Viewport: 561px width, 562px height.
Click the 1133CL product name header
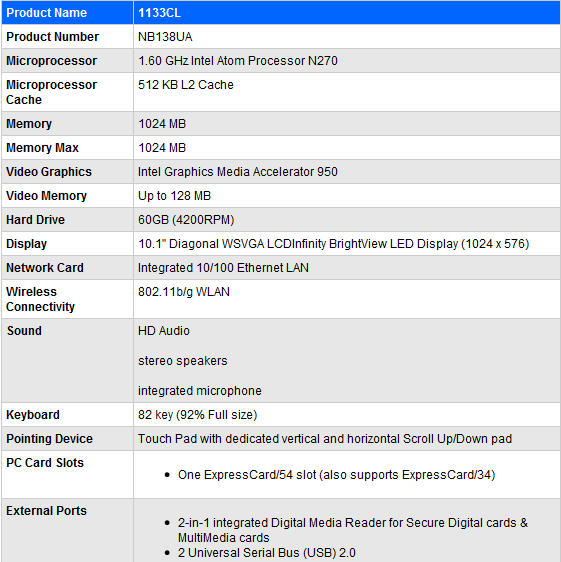[160, 13]
